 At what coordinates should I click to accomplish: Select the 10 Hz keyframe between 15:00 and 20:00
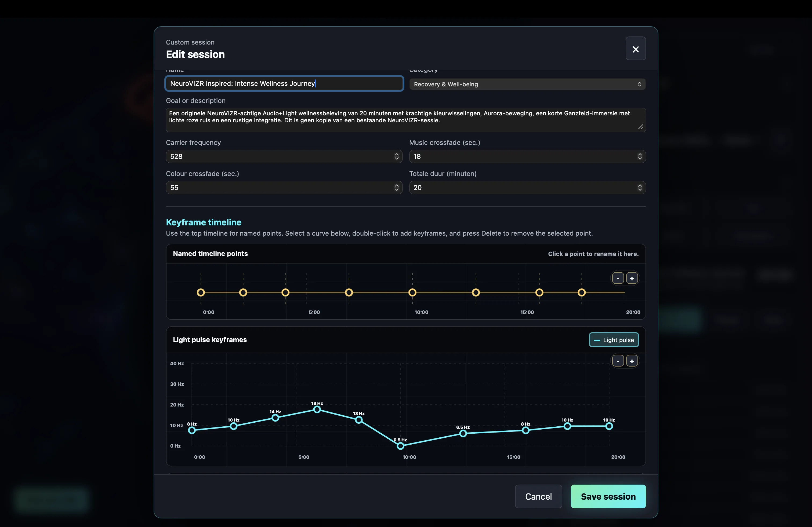[x=567, y=426]
